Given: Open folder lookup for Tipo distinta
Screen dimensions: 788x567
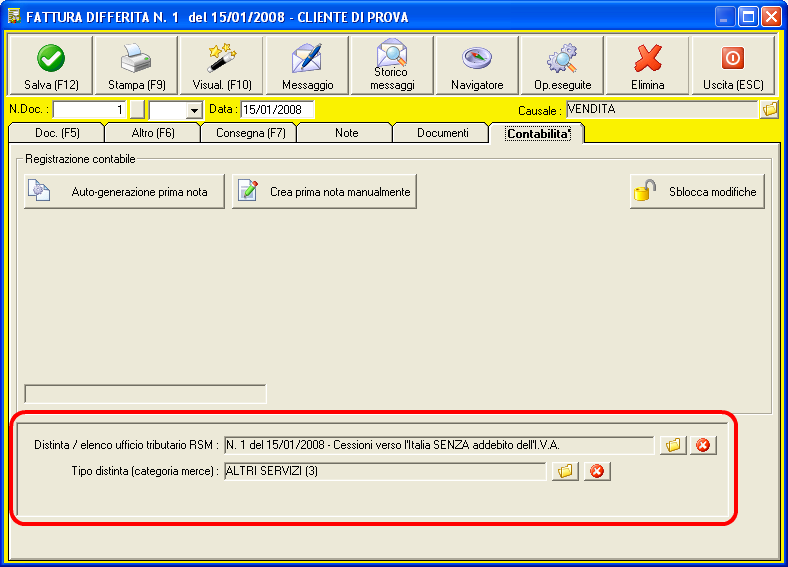Looking at the screenshot, I should pos(565,471).
